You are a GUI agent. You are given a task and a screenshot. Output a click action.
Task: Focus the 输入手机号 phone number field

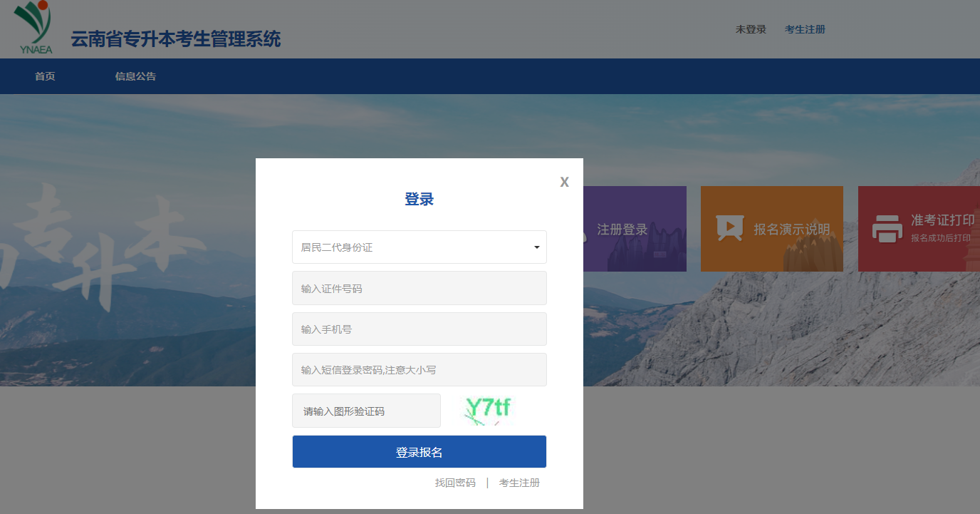(419, 329)
